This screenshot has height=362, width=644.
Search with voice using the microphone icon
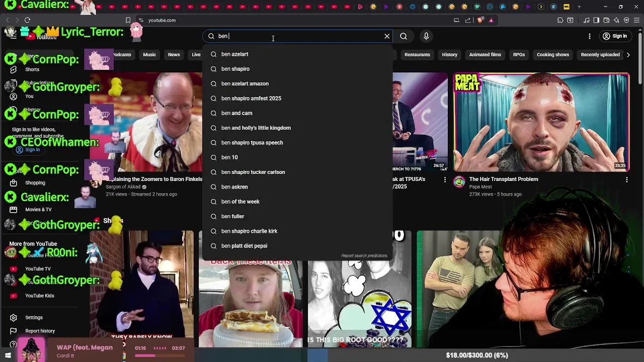tap(426, 36)
